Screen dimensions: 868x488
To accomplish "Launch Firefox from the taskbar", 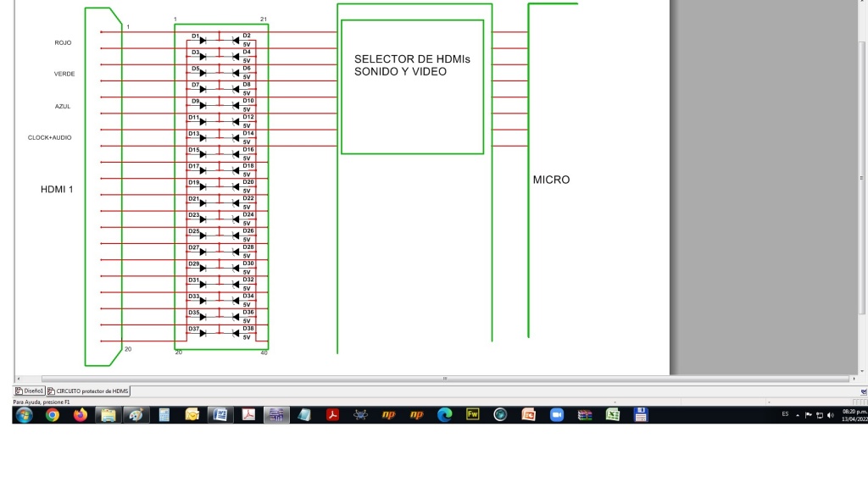I will [81, 415].
